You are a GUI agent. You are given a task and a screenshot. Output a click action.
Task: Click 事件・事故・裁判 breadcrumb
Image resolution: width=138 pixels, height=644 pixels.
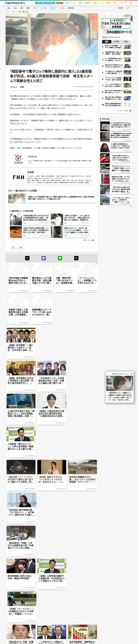pyautogui.click(x=23, y=12)
